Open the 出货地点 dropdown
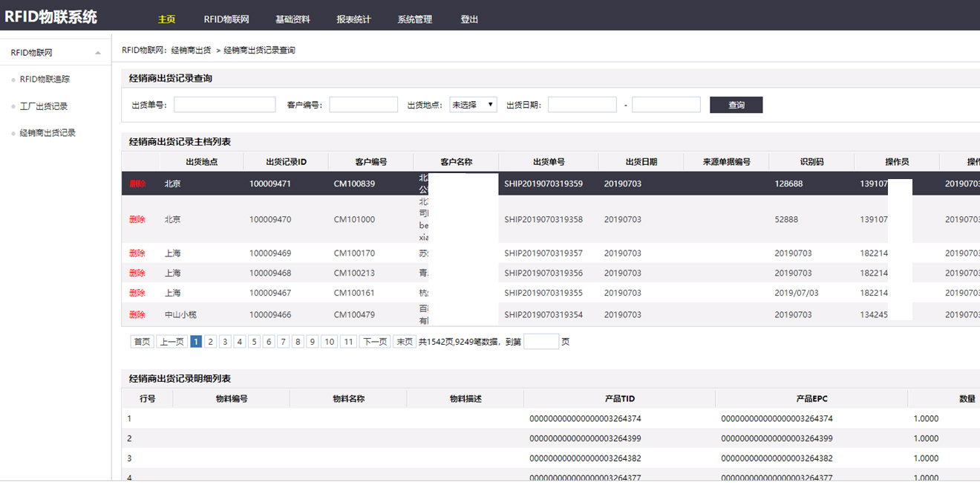980x483 pixels. tap(473, 105)
